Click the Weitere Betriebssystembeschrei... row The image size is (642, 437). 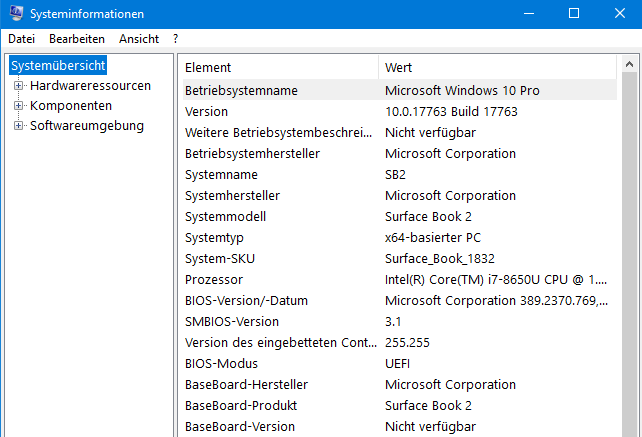pyautogui.click(x=400, y=132)
